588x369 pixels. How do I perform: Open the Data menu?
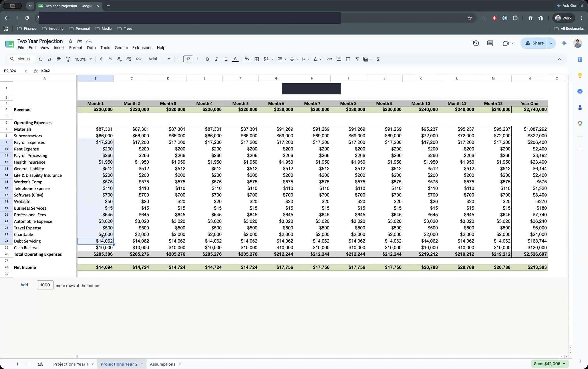pos(92,48)
